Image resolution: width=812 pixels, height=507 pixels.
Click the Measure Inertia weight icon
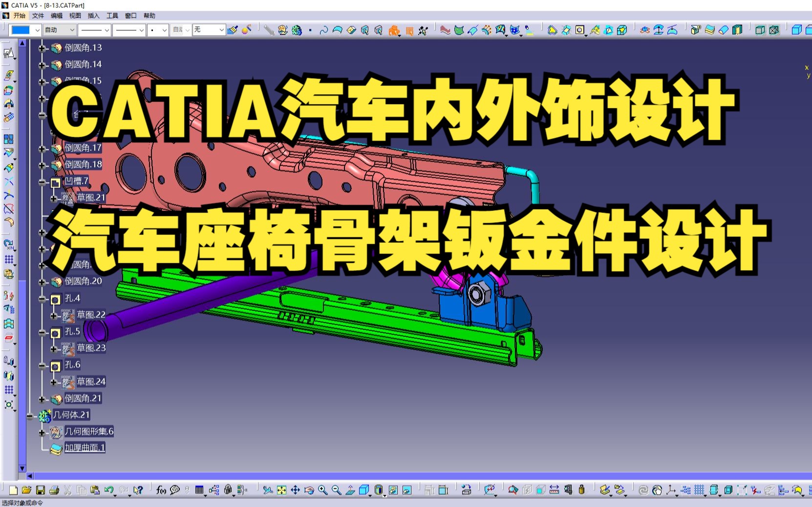(581, 490)
